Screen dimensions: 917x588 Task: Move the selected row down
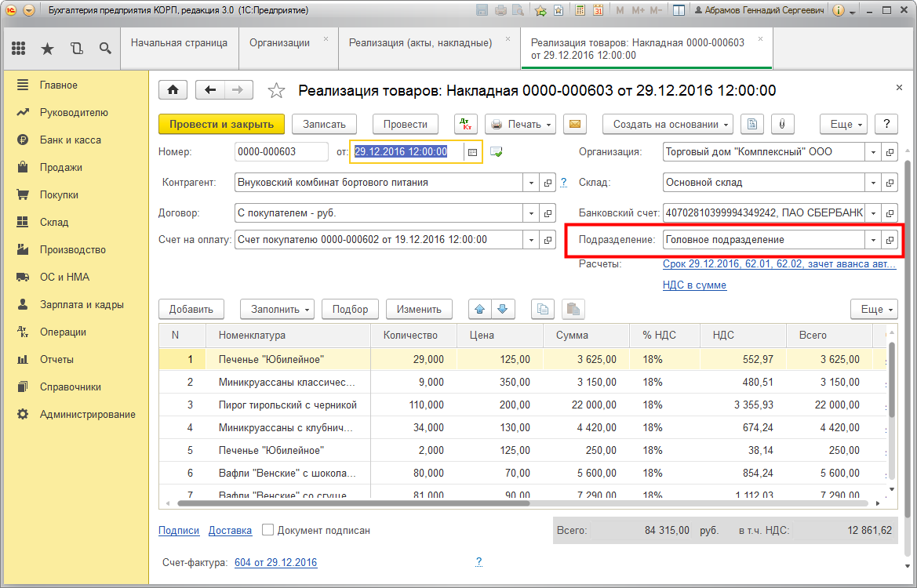point(503,309)
